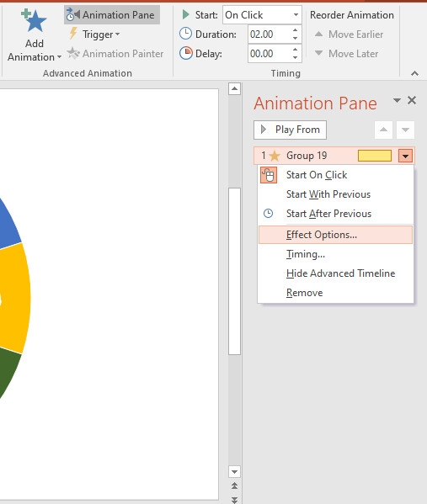Select the Group 19 animation entry
Image resolution: width=427 pixels, height=504 pixels.
[334, 156]
